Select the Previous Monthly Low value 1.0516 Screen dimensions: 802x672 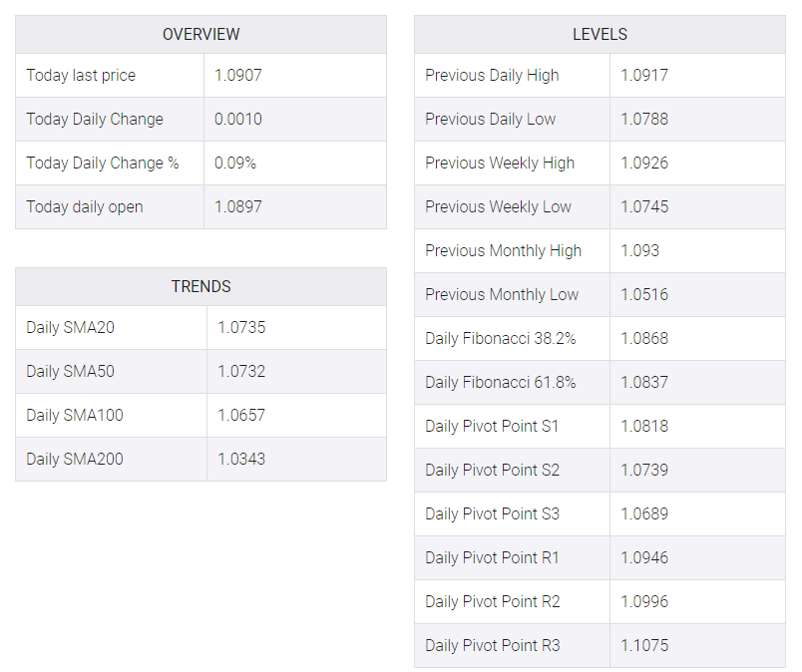(x=644, y=294)
